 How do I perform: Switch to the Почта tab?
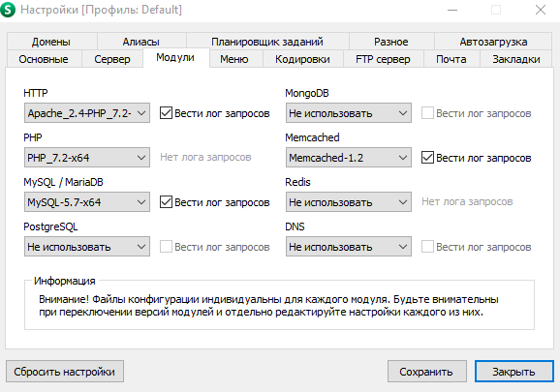pos(451,59)
